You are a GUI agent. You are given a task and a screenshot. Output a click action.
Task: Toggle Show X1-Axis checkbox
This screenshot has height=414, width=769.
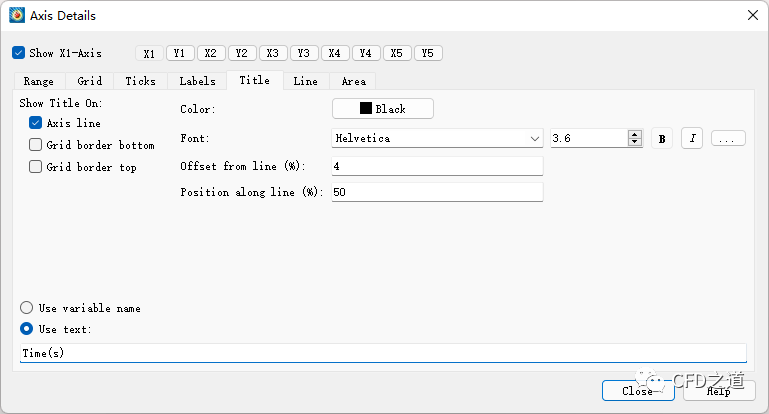(x=19, y=53)
